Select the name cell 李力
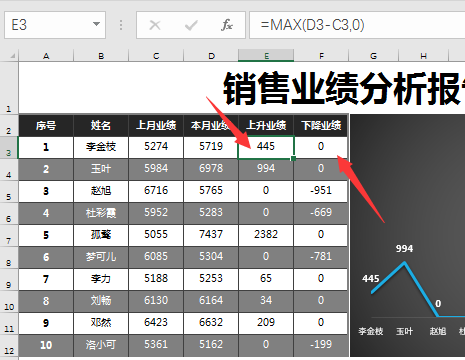465x360 pixels. (x=101, y=279)
